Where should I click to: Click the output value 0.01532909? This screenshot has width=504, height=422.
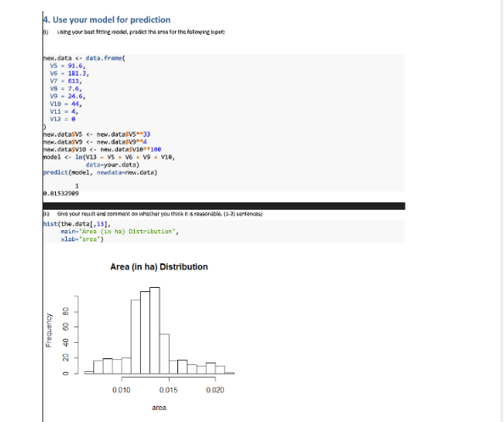click(61, 194)
